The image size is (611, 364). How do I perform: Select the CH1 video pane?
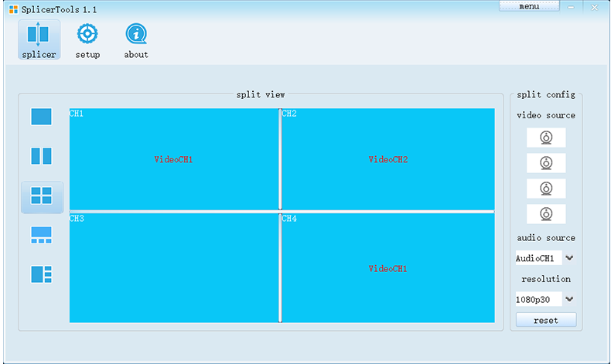(x=173, y=159)
